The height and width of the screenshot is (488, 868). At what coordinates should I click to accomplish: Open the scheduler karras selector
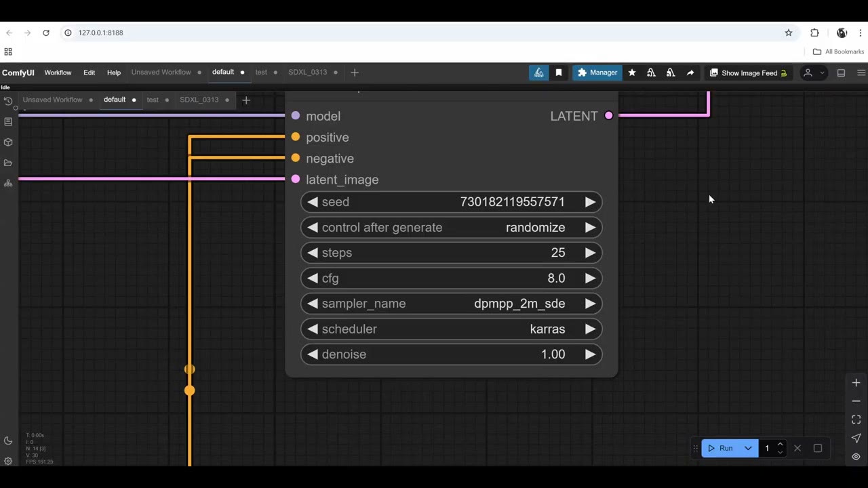pyautogui.click(x=452, y=329)
